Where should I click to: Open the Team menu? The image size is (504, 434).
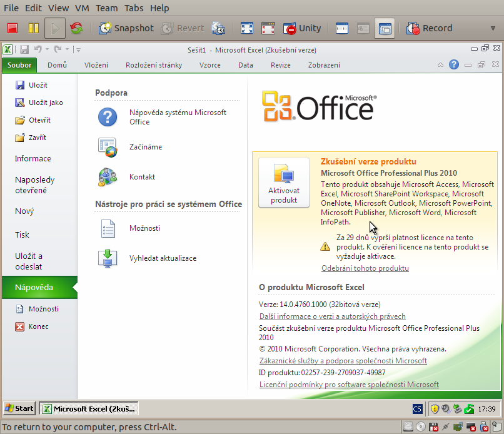[107, 8]
